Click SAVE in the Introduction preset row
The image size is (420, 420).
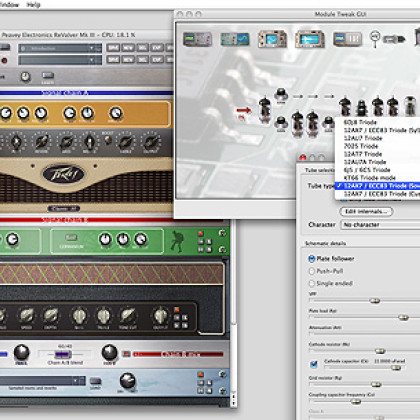pos(113,48)
